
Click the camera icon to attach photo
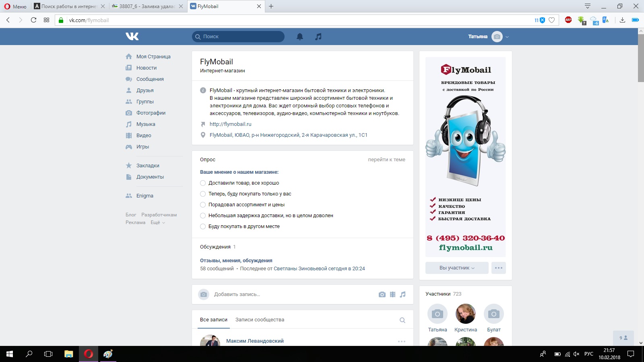click(x=382, y=294)
